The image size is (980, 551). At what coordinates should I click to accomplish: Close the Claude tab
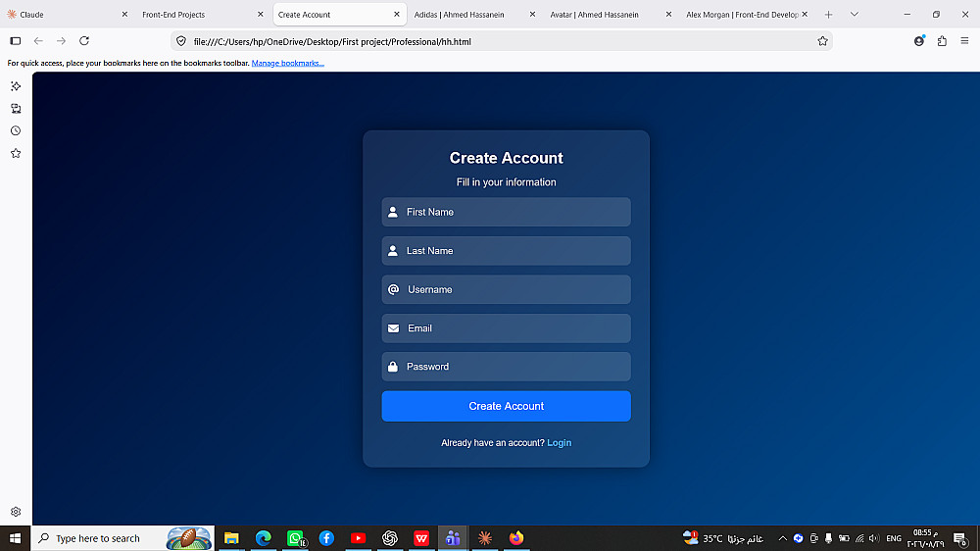[x=124, y=15]
